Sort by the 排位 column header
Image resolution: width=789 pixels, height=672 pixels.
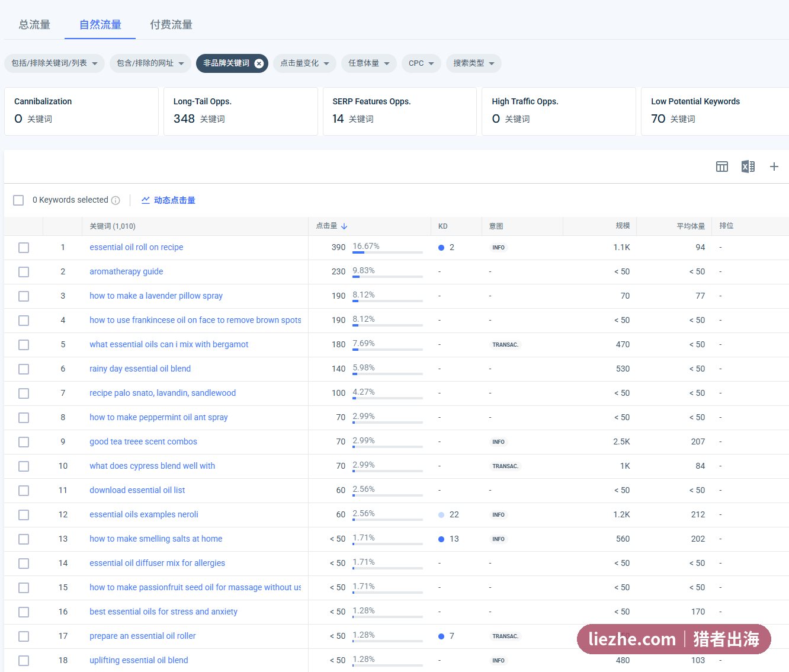coord(726,226)
